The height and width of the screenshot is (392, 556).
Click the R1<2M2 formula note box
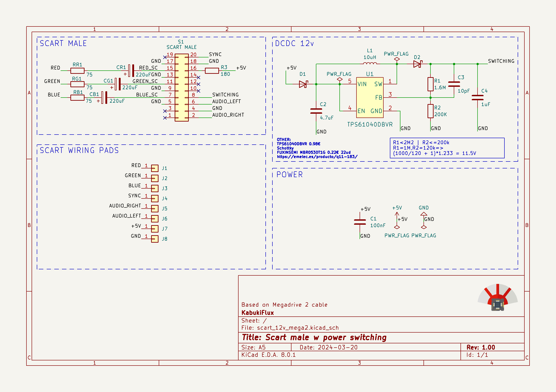click(447, 148)
